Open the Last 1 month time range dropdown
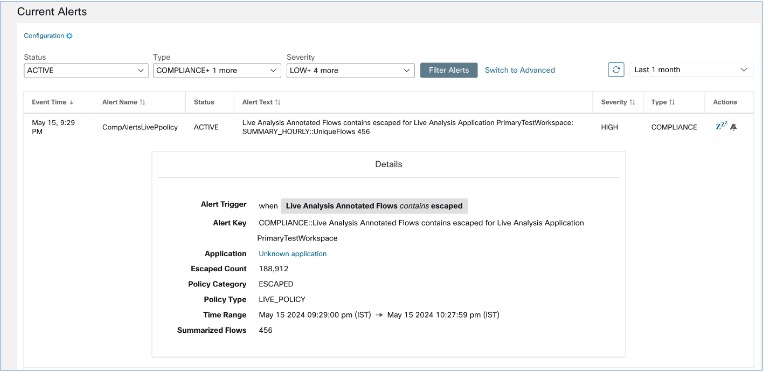Viewport: 764px width, 372px height. [691, 70]
